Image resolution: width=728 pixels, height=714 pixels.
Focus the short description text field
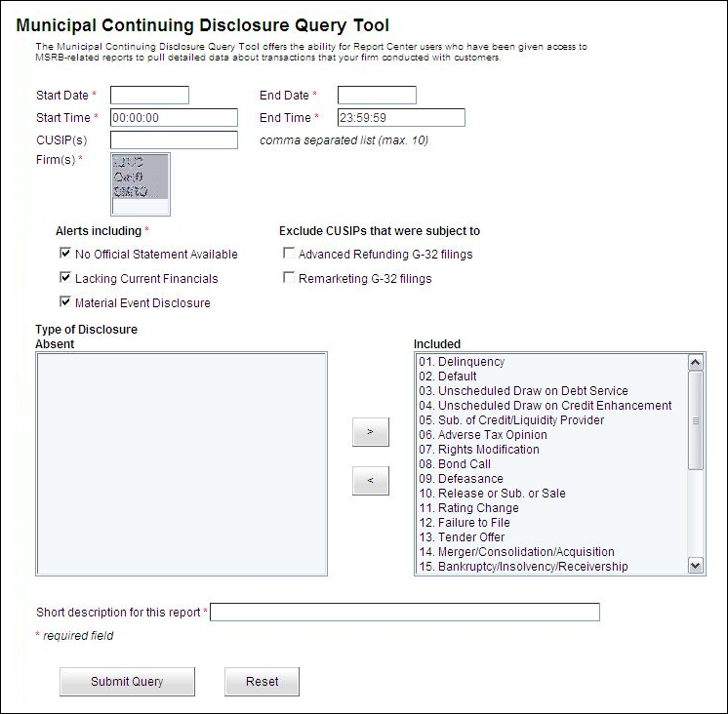[405, 613]
